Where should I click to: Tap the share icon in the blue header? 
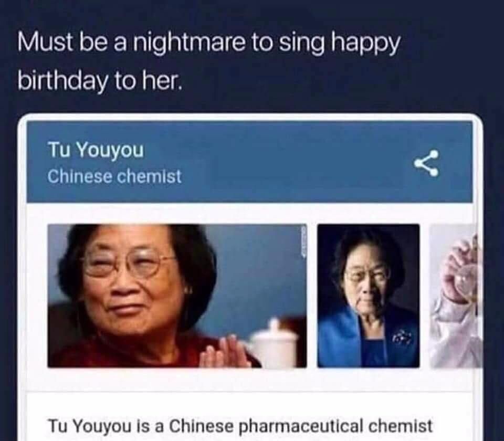426,163
